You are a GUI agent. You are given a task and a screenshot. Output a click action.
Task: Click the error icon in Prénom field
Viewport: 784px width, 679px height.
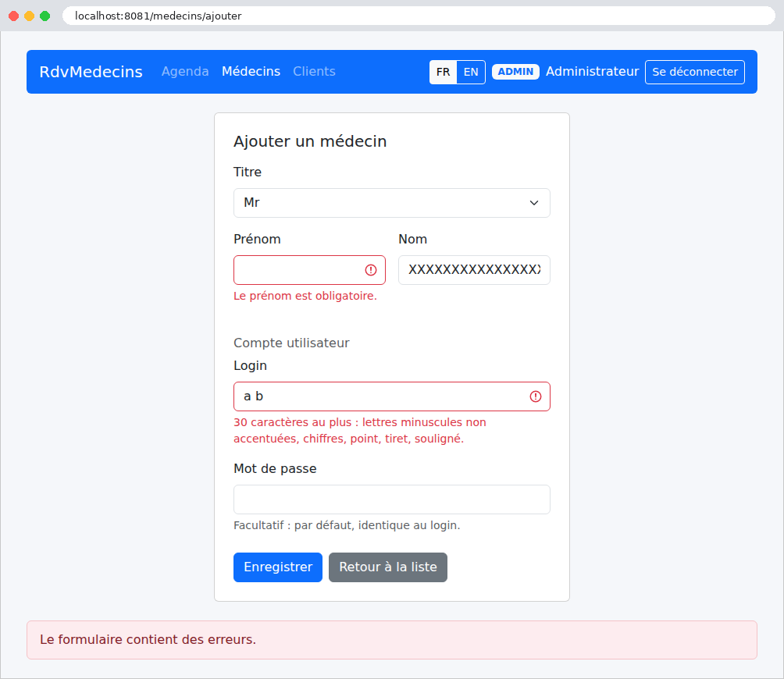point(370,270)
